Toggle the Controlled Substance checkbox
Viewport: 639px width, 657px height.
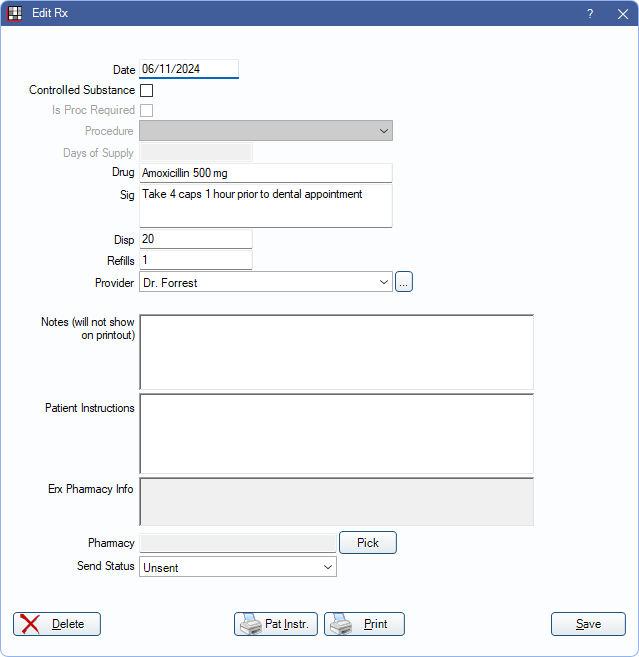pyautogui.click(x=146, y=91)
